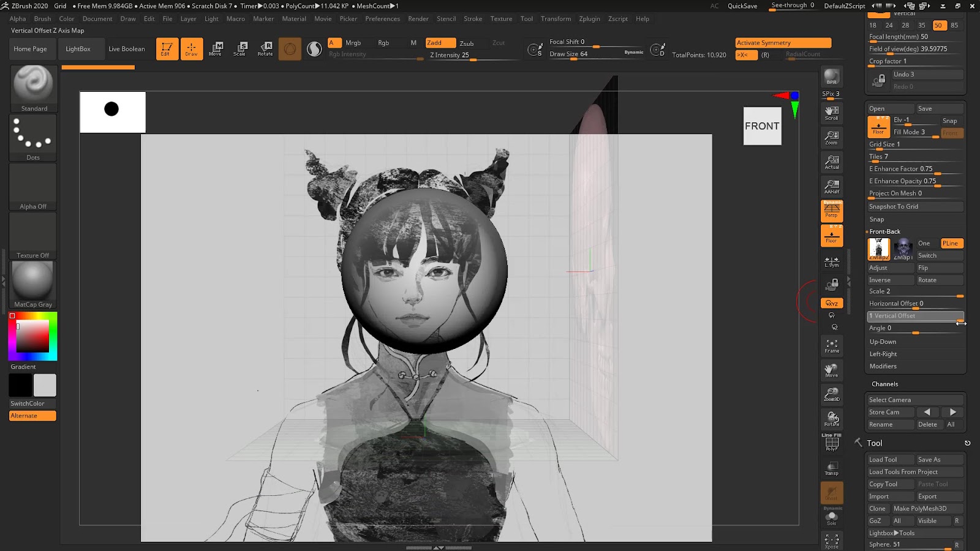Collapse the Front-Back section
The width and height of the screenshot is (980, 551).
[x=884, y=231]
